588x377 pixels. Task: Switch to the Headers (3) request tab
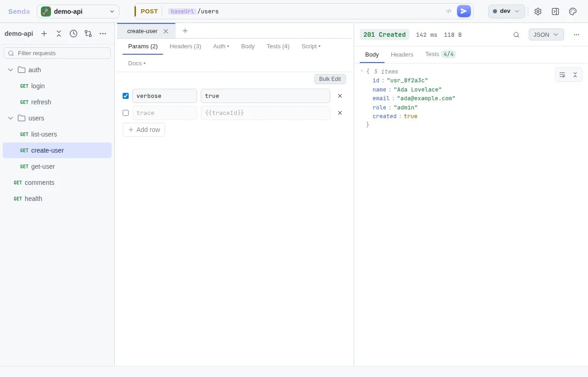[x=185, y=46]
